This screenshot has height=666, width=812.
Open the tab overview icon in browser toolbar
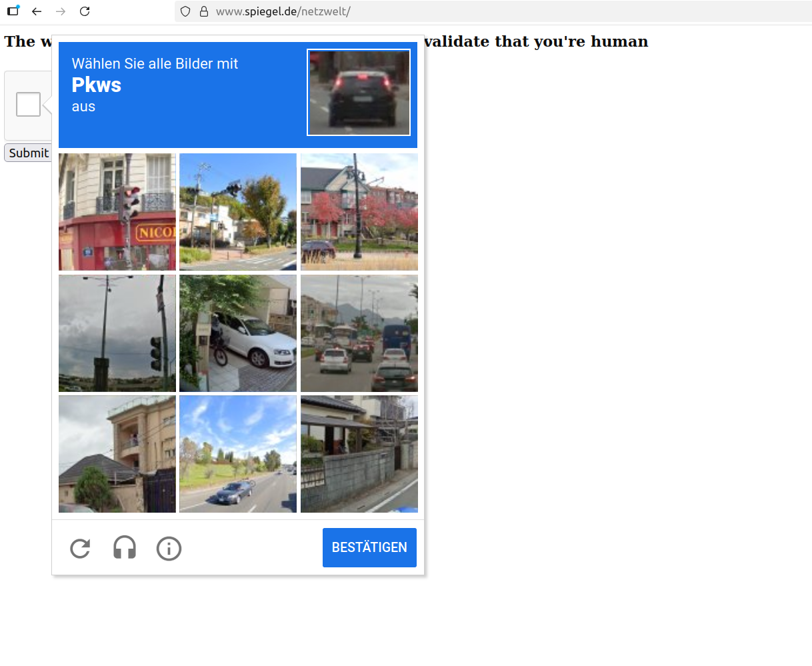(x=13, y=11)
